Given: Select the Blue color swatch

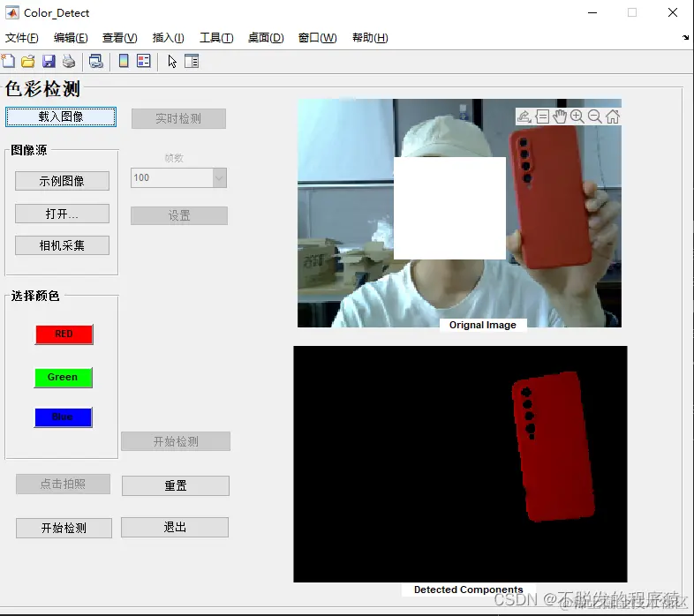Looking at the screenshot, I should click(x=64, y=417).
